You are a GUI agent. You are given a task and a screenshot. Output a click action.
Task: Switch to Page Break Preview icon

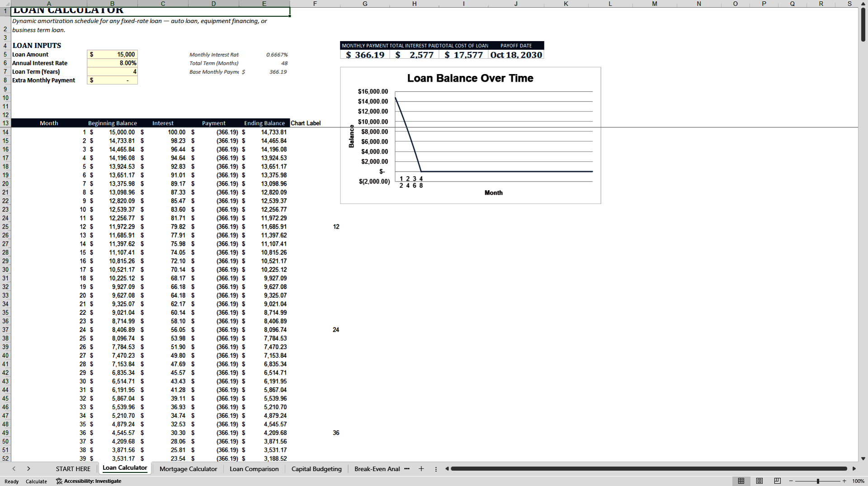click(778, 481)
